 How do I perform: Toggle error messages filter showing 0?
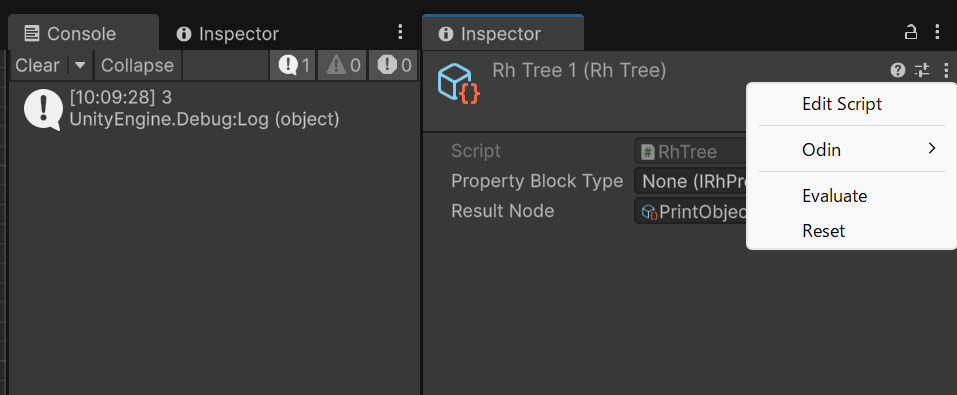click(393, 65)
